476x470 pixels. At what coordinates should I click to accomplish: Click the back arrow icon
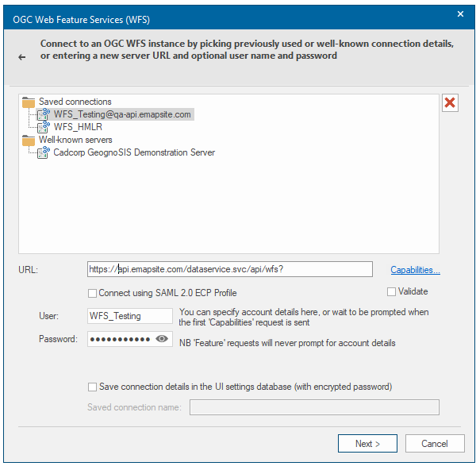click(22, 57)
